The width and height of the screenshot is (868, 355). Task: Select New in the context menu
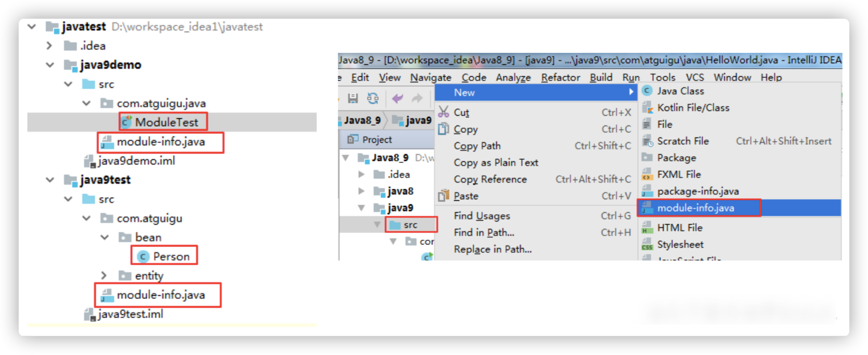pos(536,92)
